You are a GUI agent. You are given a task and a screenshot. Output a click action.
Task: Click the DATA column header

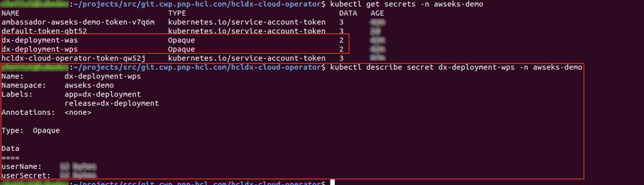tap(348, 13)
